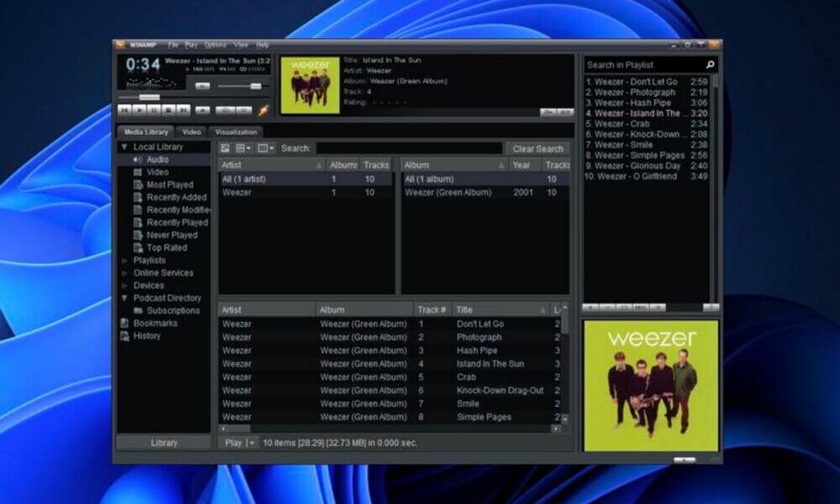Image resolution: width=840 pixels, height=504 pixels.
Task: Collapse the Local Library tree node
Action: [x=124, y=147]
